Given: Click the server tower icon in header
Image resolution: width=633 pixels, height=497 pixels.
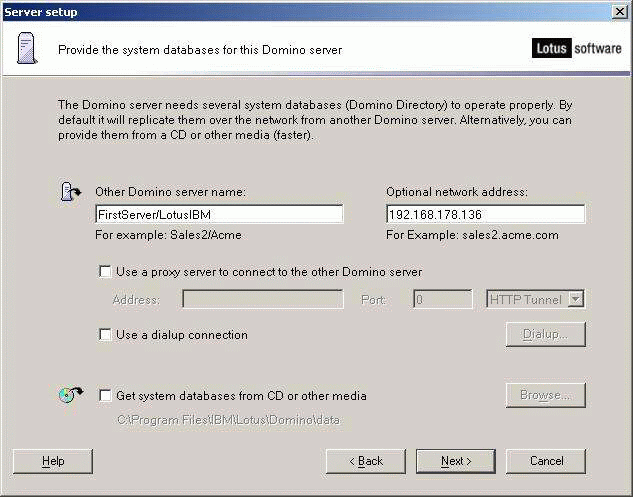Looking at the screenshot, I should click(27, 49).
